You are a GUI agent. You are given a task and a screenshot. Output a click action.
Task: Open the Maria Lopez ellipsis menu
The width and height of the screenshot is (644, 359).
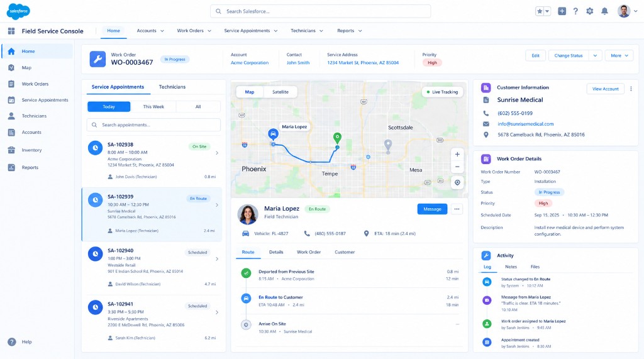457,209
